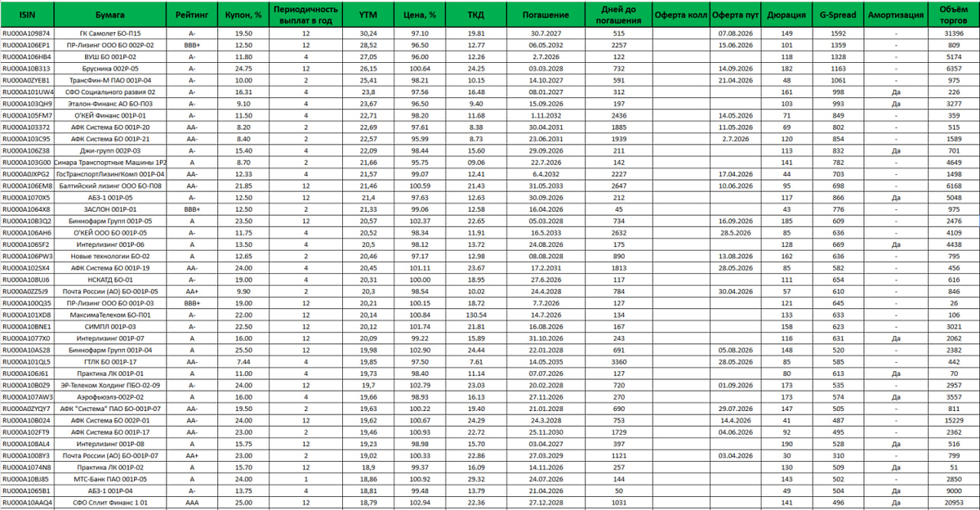This screenshot has height=510, width=980.
Task: Select the Практика ЛК 001Р-01 cell
Action: [110, 374]
